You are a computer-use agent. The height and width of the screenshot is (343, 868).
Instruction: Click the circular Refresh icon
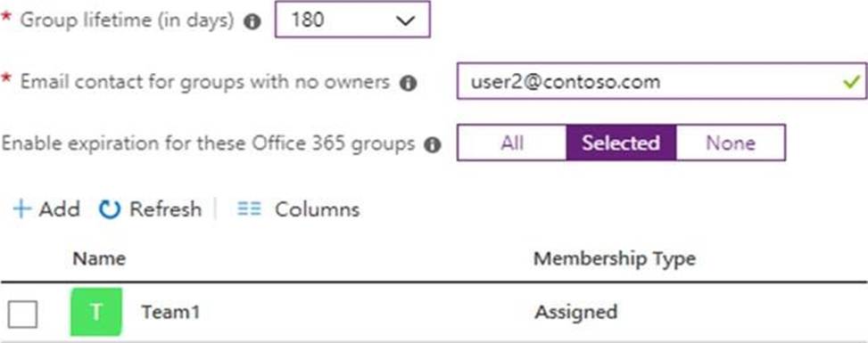(110, 209)
